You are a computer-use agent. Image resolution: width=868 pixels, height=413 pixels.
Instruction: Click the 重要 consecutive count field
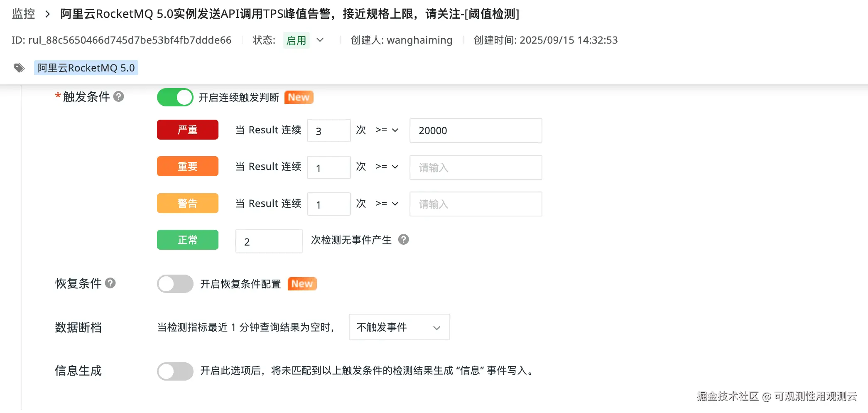329,167
